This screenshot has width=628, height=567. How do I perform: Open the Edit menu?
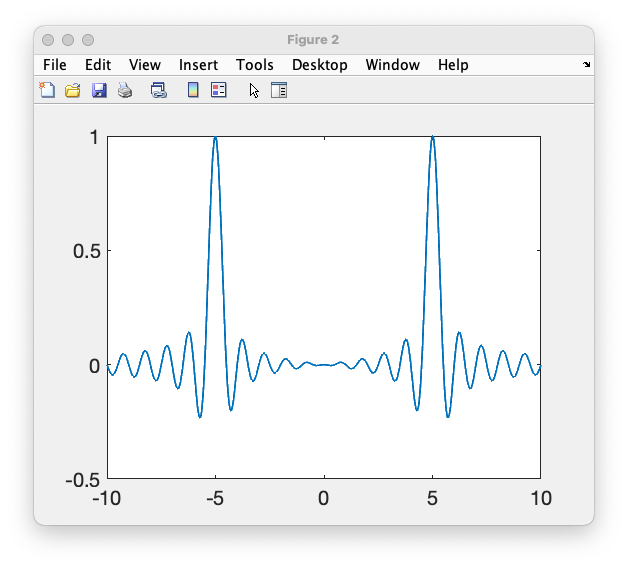tap(98, 65)
